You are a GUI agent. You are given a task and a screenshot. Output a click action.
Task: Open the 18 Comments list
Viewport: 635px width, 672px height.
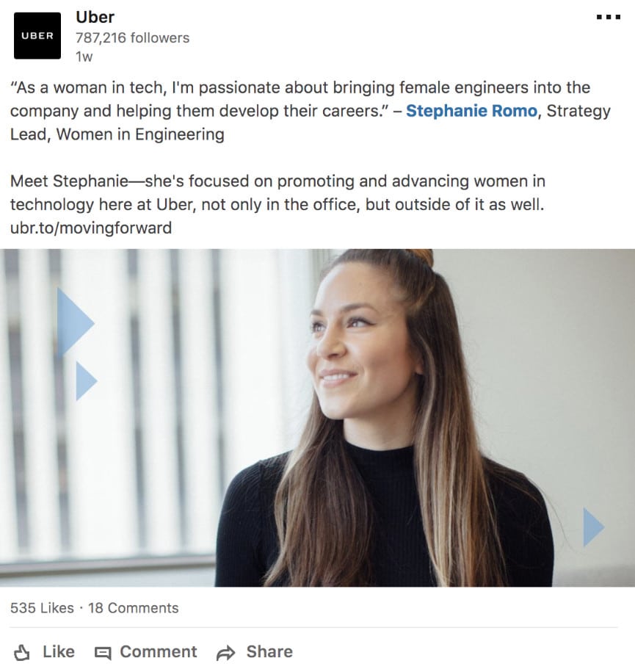click(131, 607)
